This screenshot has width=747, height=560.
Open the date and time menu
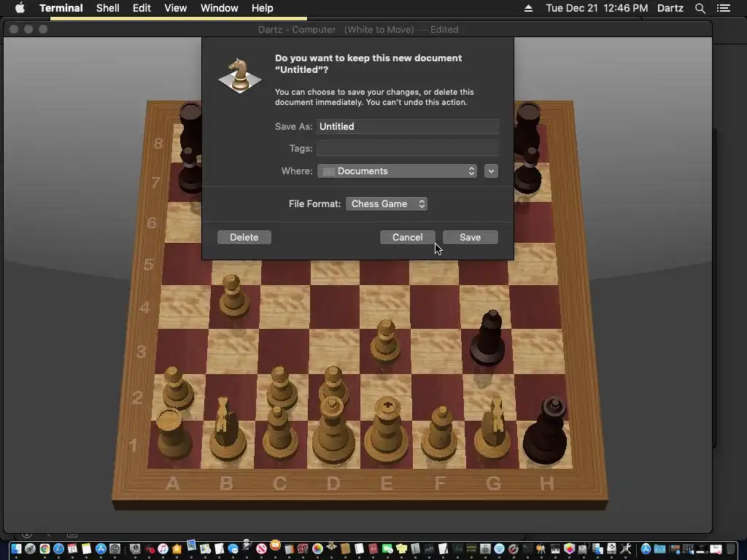tap(597, 8)
